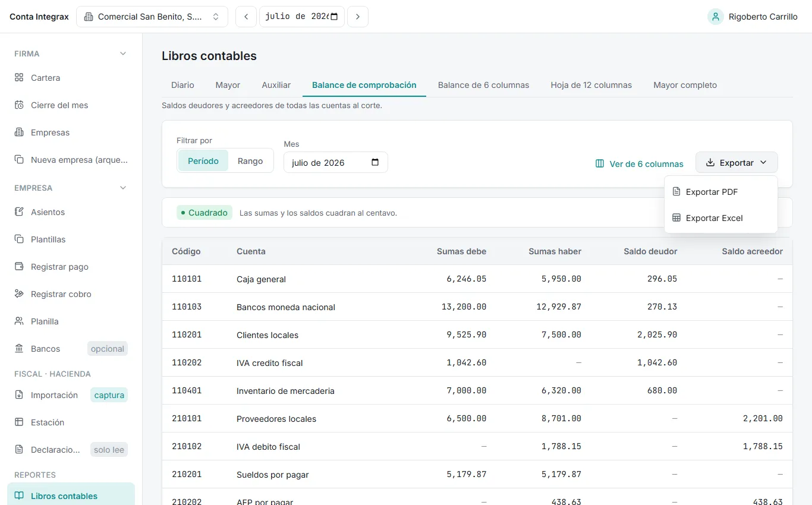This screenshot has height=505, width=812.
Task: Click the Empresas building icon
Action: click(x=19, y=132)
